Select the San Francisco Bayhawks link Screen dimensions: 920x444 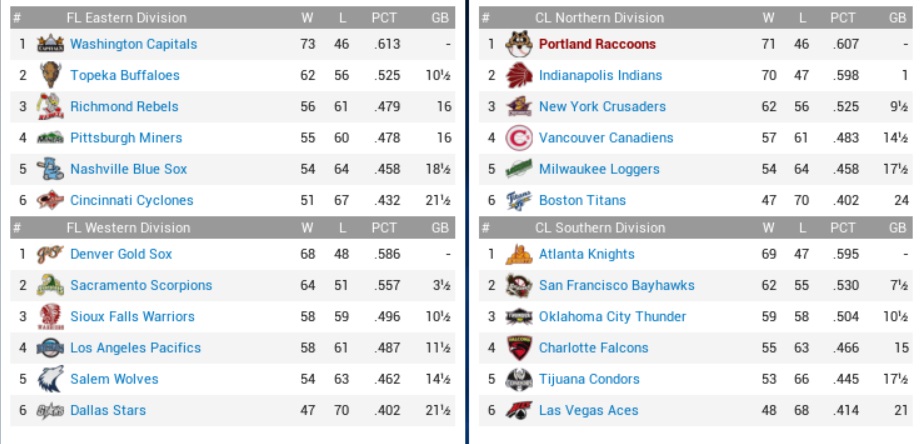pyautogui.click(x=616, y=285)
